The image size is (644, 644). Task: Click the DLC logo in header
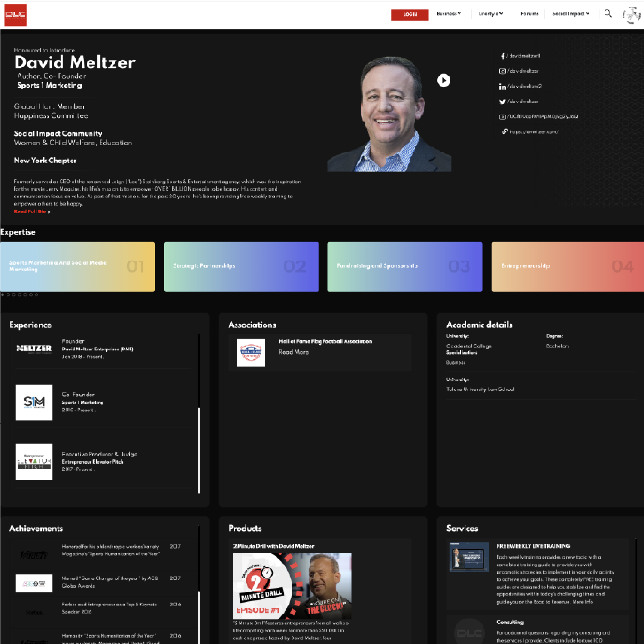pos(15,15)
